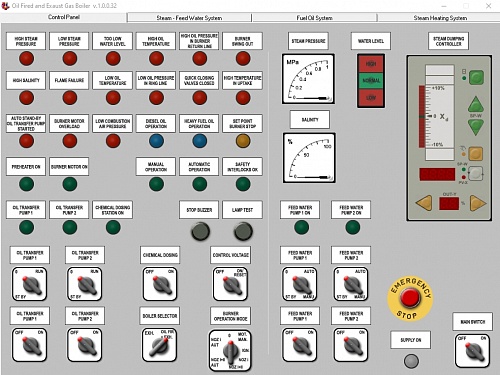Click the green square button atop steam controller

point(476,78)
